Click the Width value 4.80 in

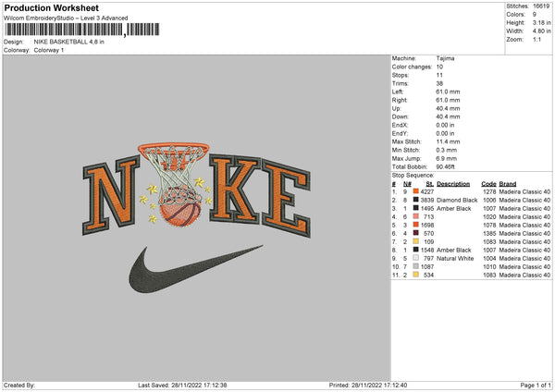click(x=541, y=31)
